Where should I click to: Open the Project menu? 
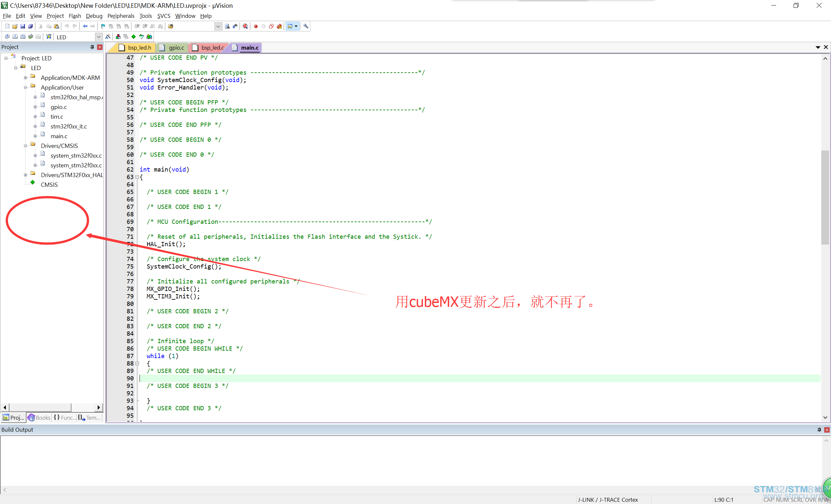55,16
